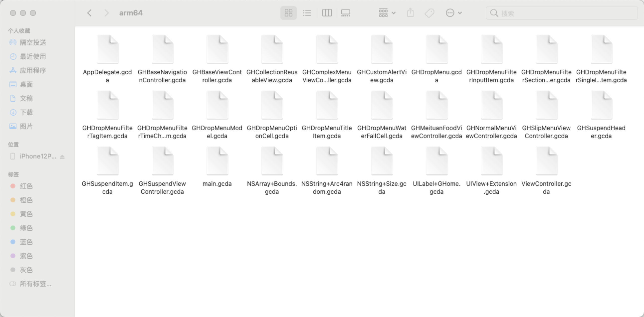Viewport: 644px width, 317px height.
Task: Show all tags 所有标签
Action: pyautogui.click(x=35, y=284)
